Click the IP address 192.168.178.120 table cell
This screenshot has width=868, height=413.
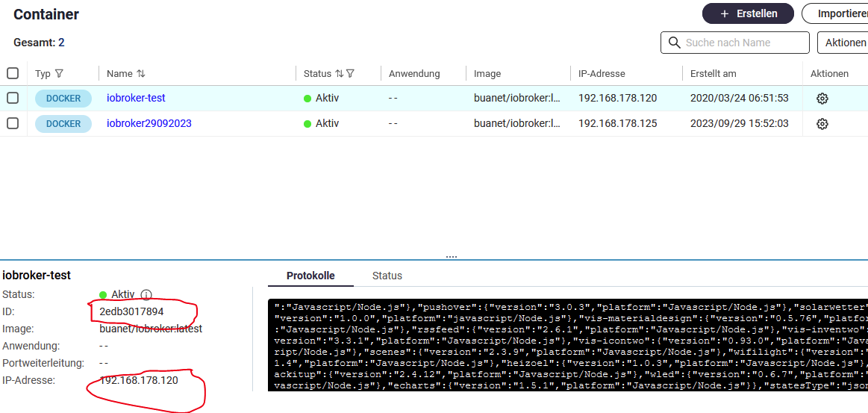pyautogui.click(x=618, y=99)
